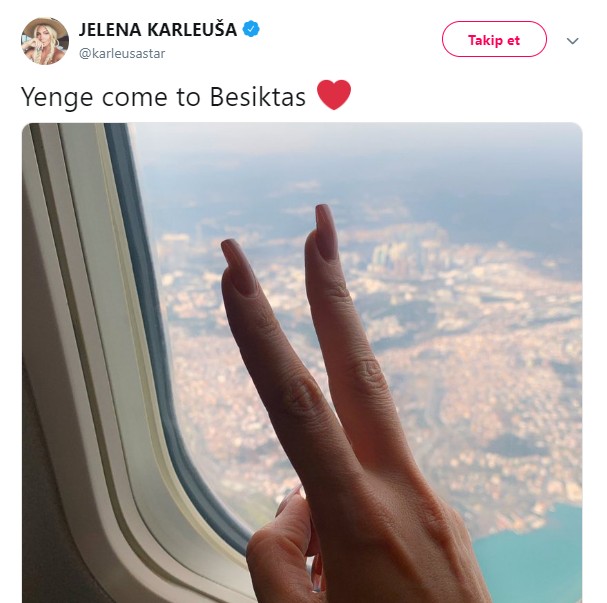The width and height of the screenshot is (607, 603).
Task: Click the index fingernail in the photo
Action: point(240,267)
